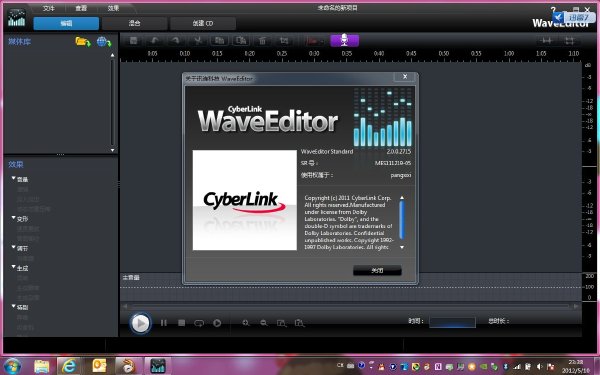The width and height of the screenshot is (600, 375).
Task: Collapse the first effects category triangle
Action: click(14, 178)
